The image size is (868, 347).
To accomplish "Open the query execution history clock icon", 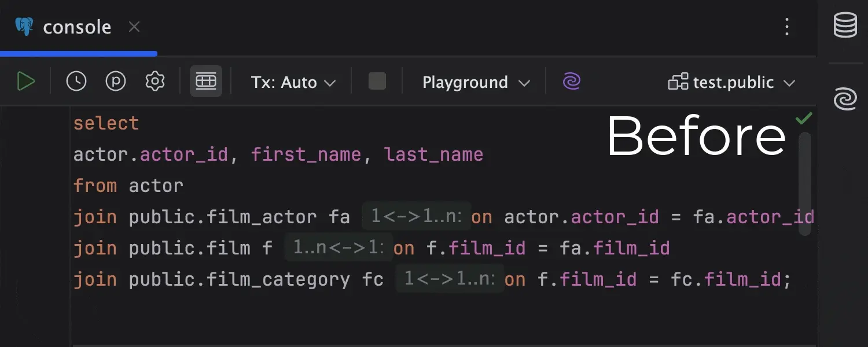I will coord(75,81).
